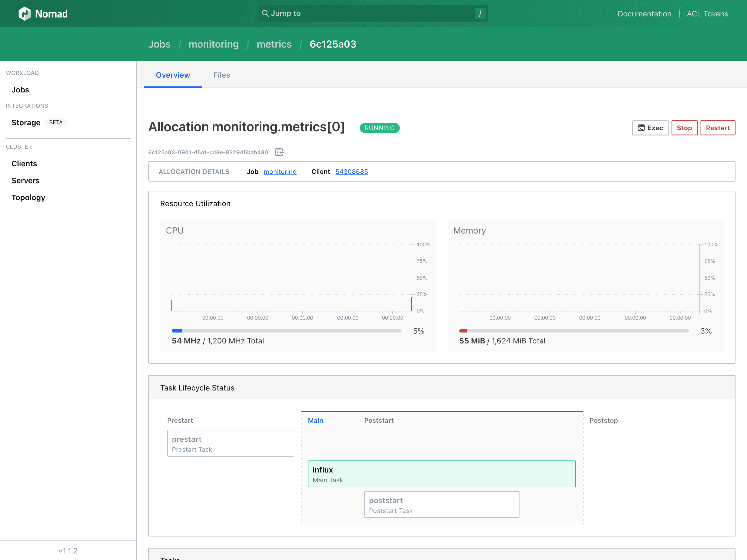
Task: Expand the Tasks section below
Action: point(171,558)
